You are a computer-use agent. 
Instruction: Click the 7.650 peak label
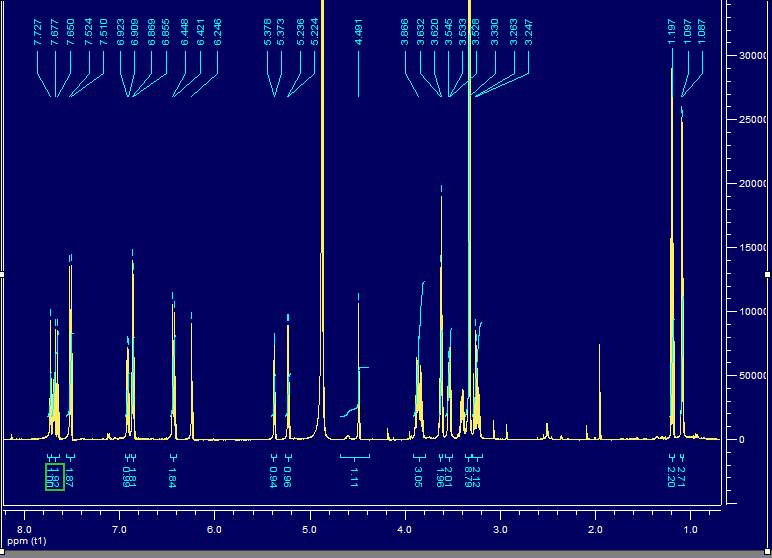[70, 33]
